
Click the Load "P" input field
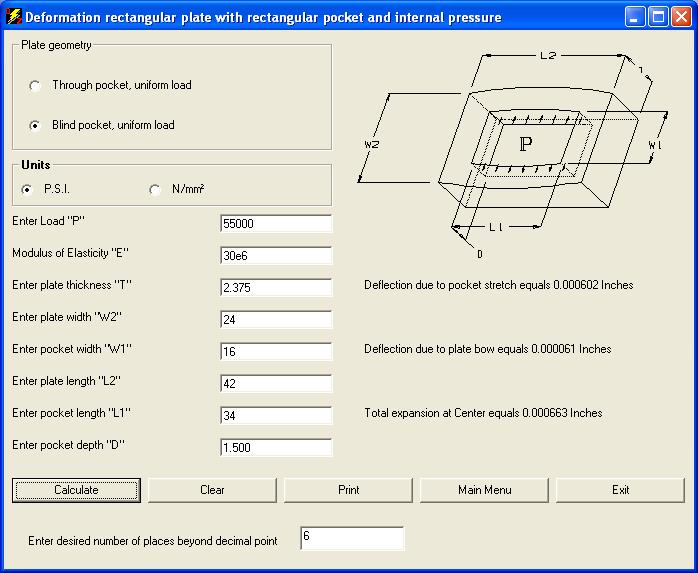click(276, 224)
